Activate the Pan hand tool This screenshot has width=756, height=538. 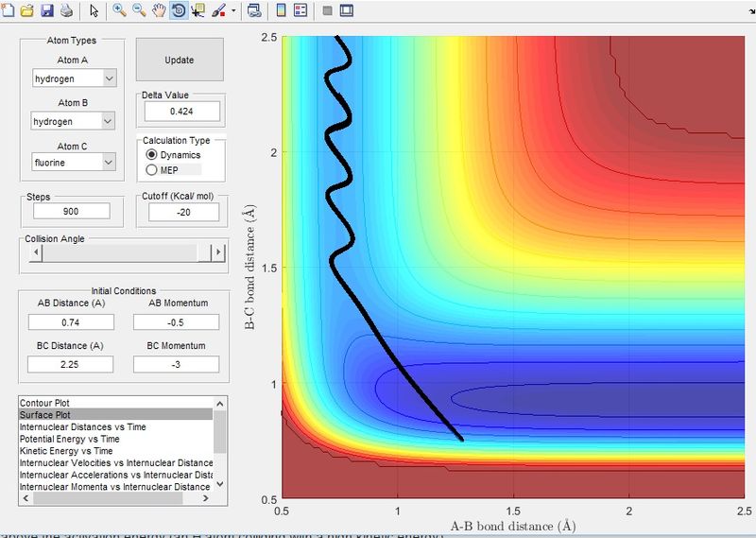coord(159,10)
